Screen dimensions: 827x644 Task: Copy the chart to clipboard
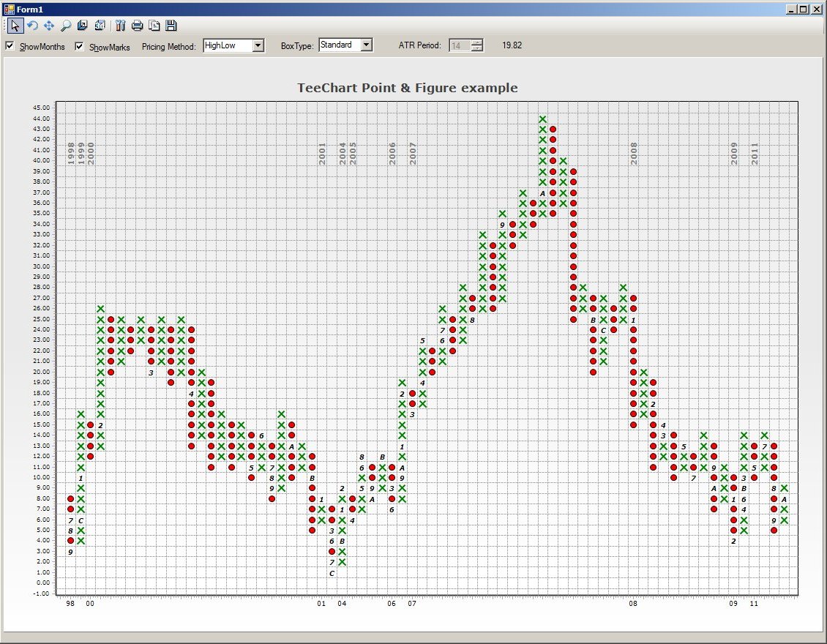pos(154,26)
